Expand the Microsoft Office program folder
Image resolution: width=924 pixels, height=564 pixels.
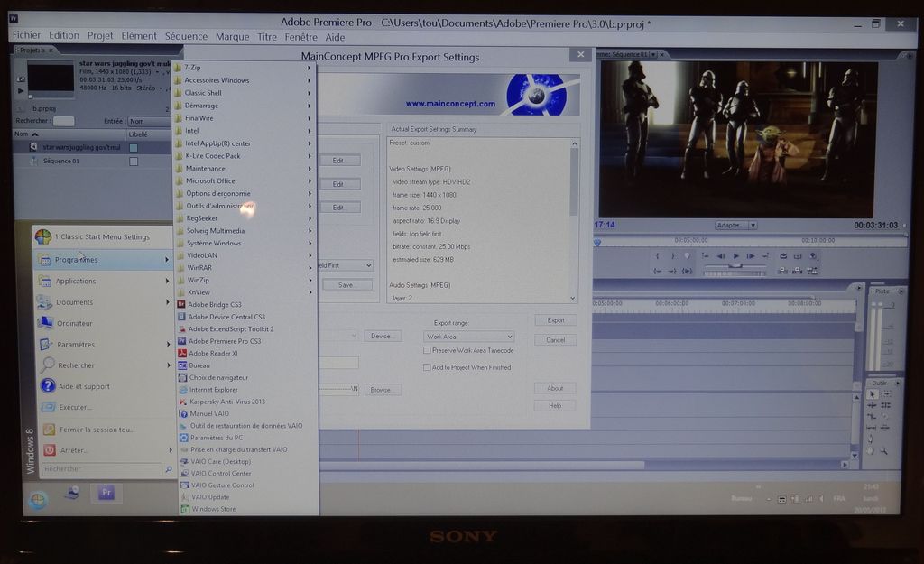coord(244,180)
